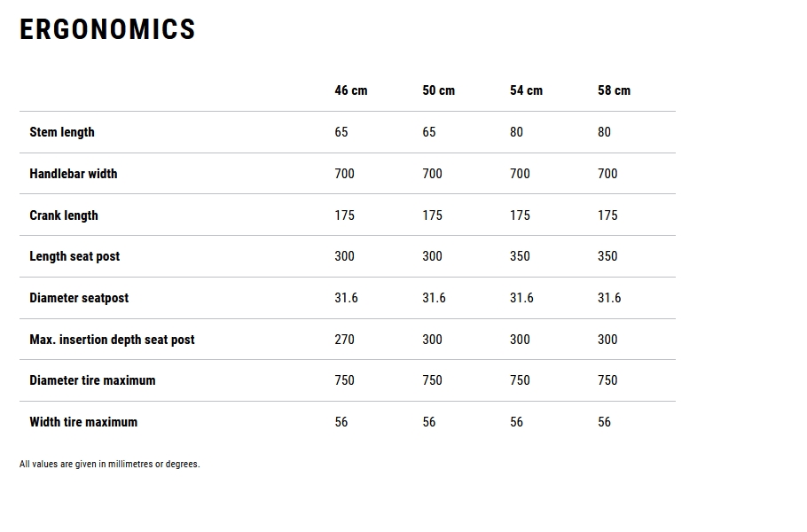Click the 54 cm column header
The image size is (807, 532).
click(526, 90)
